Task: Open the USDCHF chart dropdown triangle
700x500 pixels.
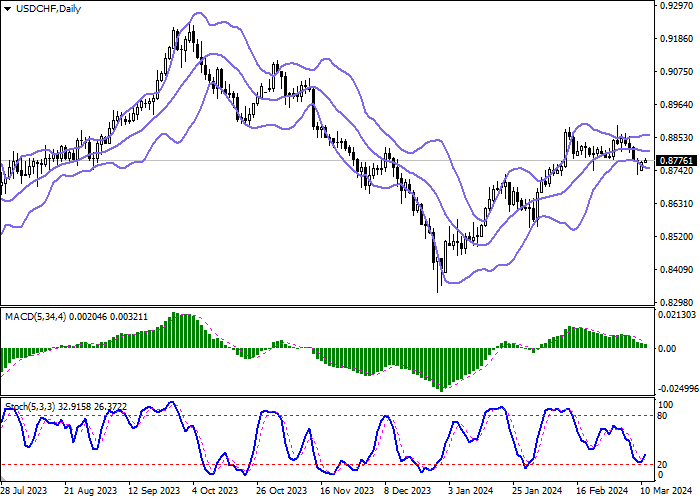Action: pos(7,9)
